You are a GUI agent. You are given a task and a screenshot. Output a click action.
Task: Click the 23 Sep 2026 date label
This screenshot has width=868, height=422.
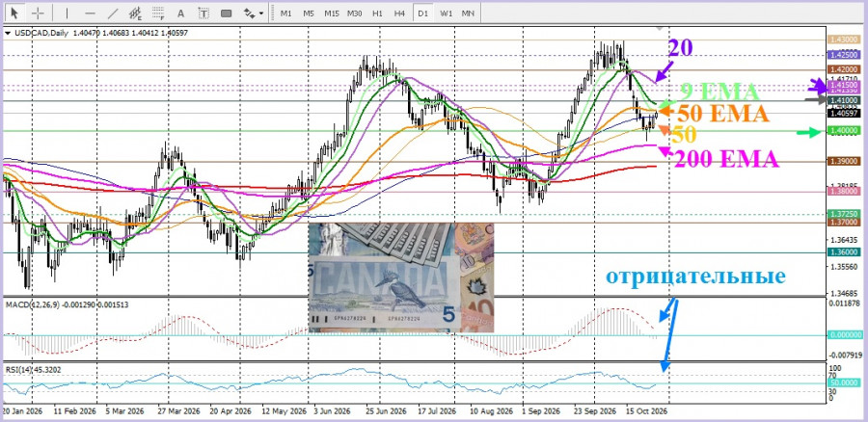596,412
